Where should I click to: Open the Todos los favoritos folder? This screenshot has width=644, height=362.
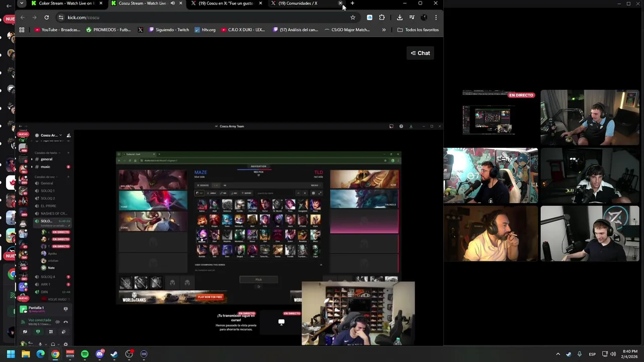pos(418,30)
